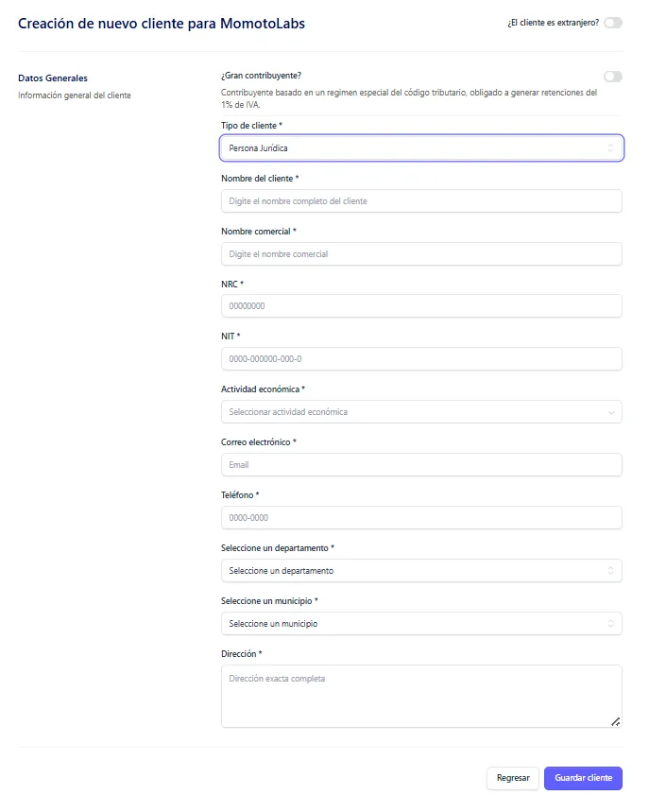666x812 pixels.
Task: Enable the Gran contribuyente switch
Action: (612, 77)
